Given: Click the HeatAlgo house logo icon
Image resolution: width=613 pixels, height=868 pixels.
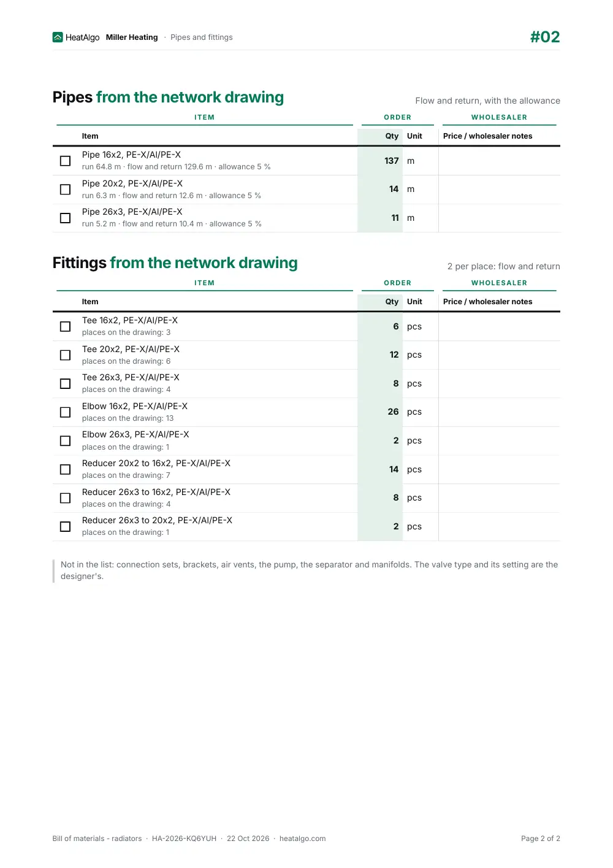Looking at the screenshot, I should click(58, 37).
